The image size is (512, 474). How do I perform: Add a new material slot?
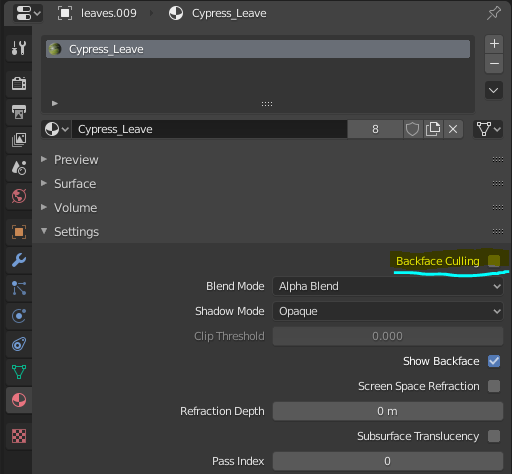pyautogui.click(x=494, y=44)
